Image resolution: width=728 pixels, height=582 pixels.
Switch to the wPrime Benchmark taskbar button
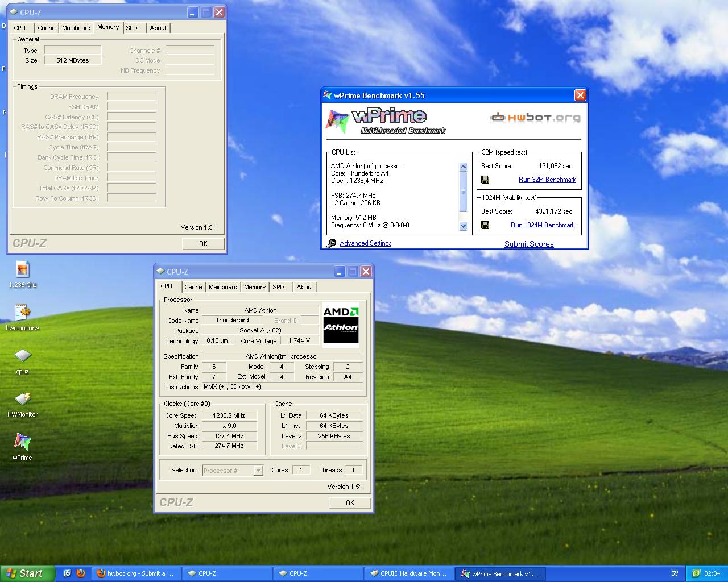[x=500, y=573]
